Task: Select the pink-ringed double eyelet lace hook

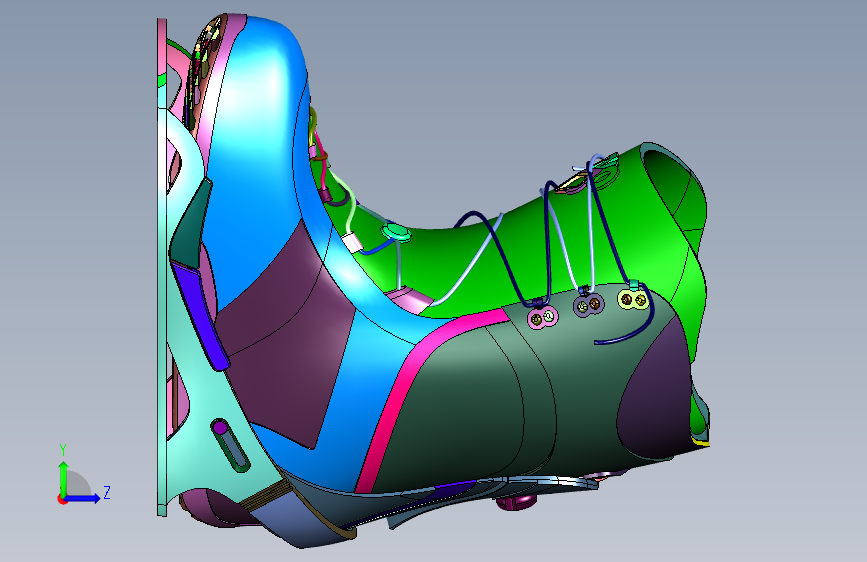Action: (542, 318)
